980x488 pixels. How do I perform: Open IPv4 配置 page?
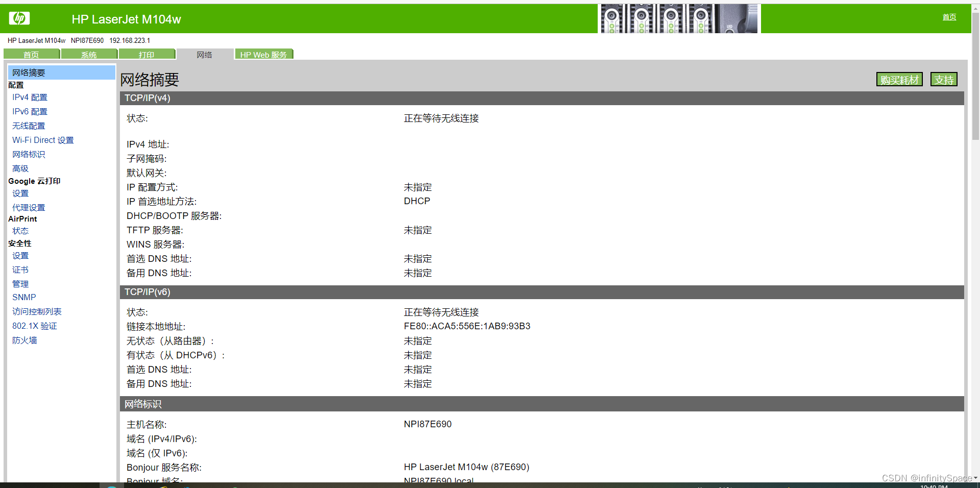pyautogui.click(x=30, y=97)
